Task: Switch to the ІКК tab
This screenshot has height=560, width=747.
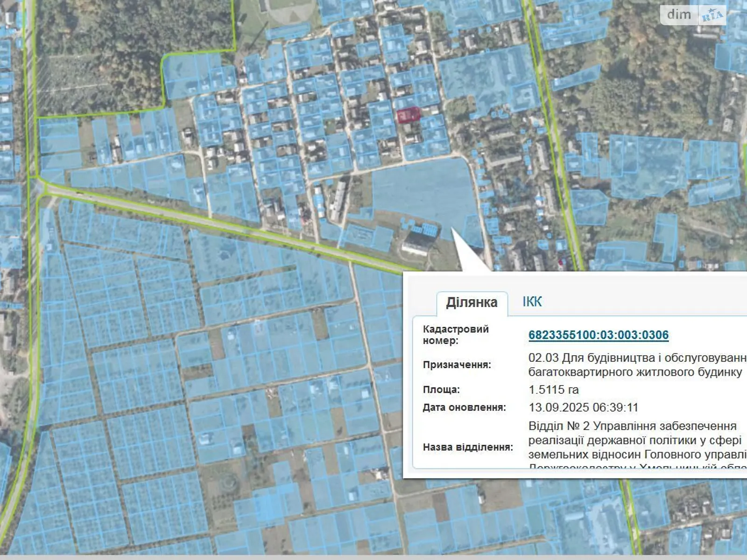Action: tap(532, 302)
